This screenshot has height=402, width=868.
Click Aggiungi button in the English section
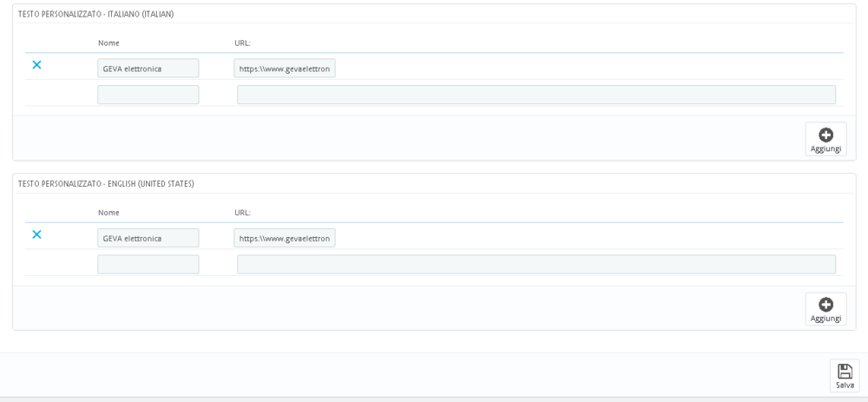point(825,309)
